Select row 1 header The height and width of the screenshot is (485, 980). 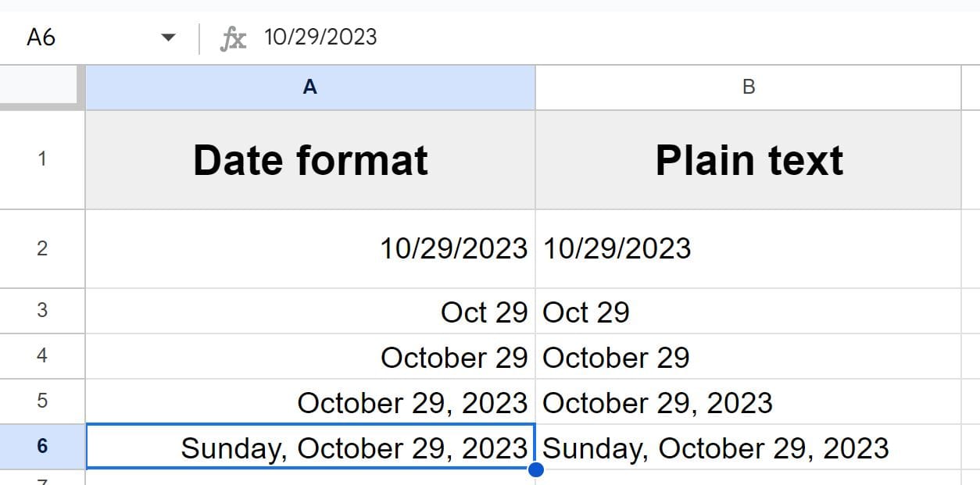(42, 159)
